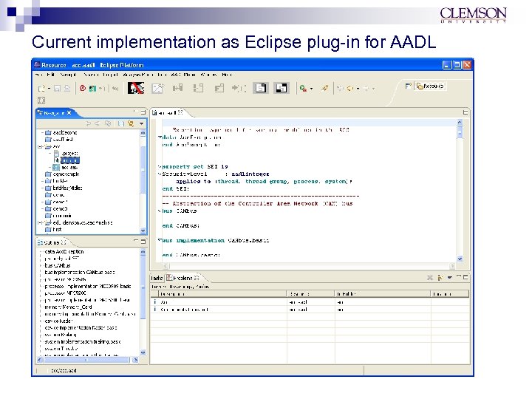Click the first dark-framed toggle button in toolbar
Screen dimensions: 532x399
(x=261, y=88)
